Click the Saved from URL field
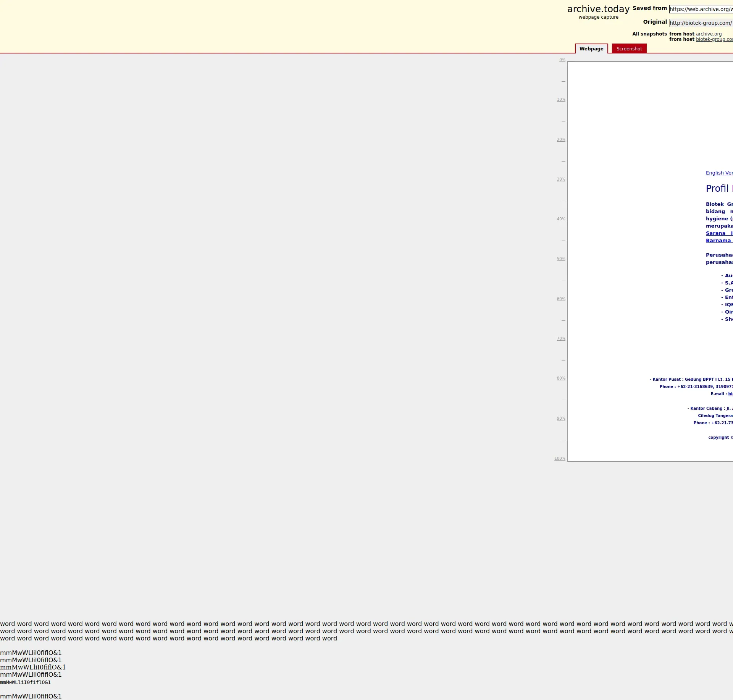733x700 pixels. (x=701, y=9)
